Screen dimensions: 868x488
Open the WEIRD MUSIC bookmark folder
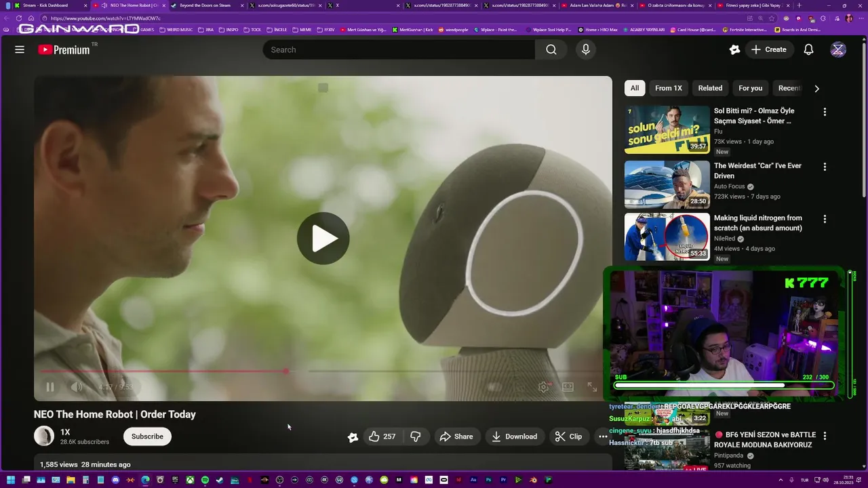click(175, 30)
